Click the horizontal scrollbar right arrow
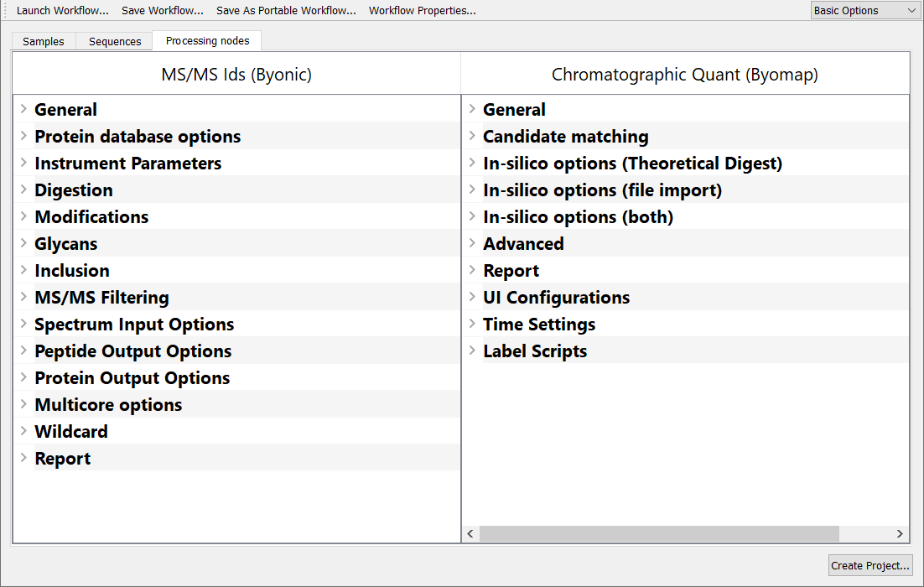The image size is (924, 587). click(900, 534)
